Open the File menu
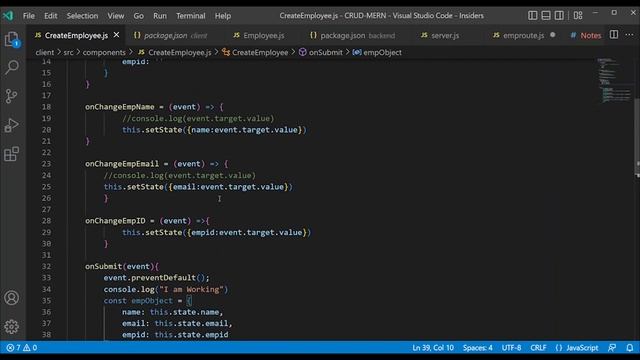640x360 pixels. coord(29,16)
